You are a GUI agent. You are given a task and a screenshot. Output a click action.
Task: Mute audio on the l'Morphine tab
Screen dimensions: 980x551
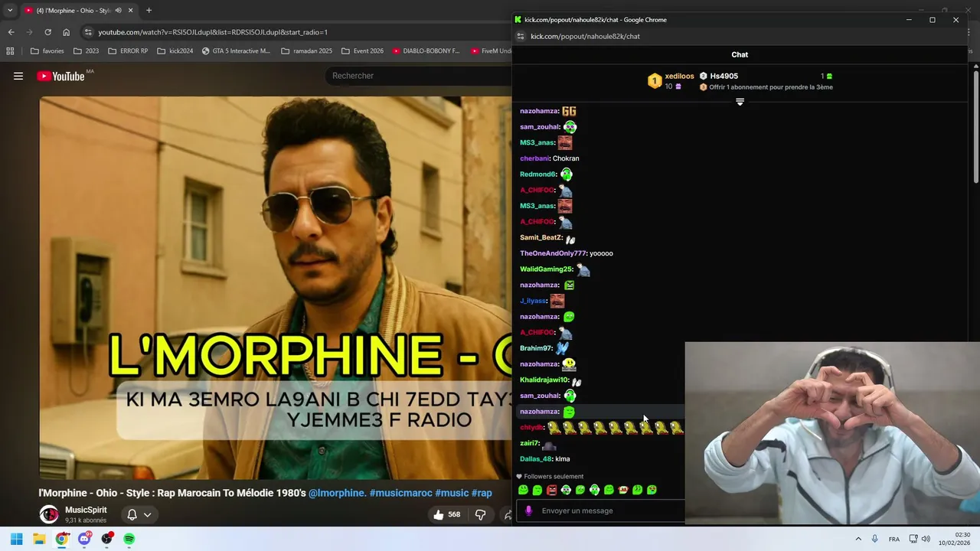(x=118, y=11)
